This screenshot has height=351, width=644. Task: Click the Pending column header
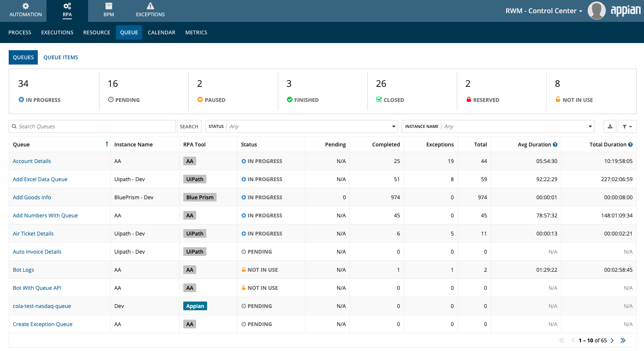pos(335,145)
